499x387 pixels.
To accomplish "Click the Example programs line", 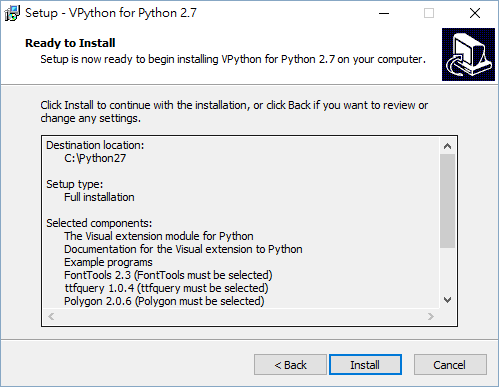I will pos(108,262).
